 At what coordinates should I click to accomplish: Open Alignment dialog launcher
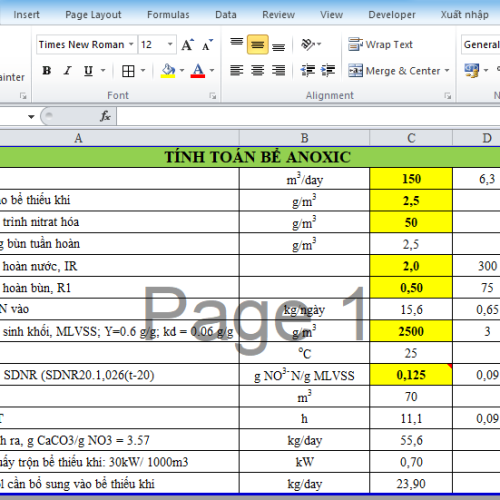pos(448,96)
